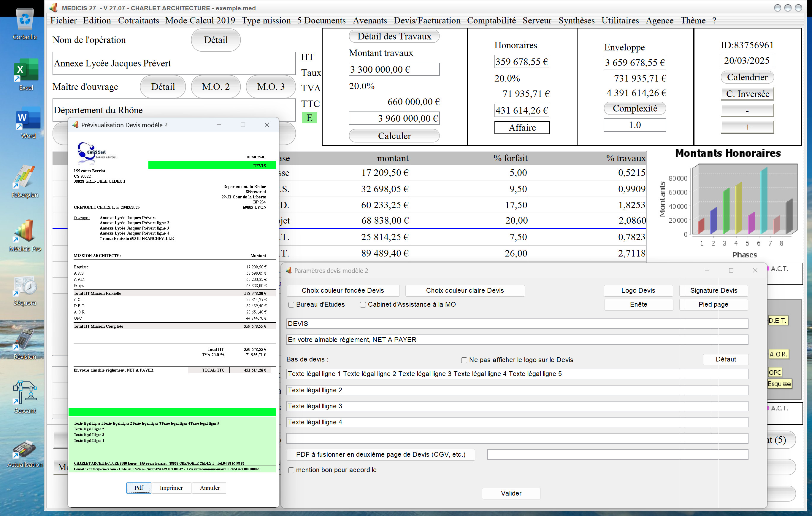
Task: Click the Calculer button
Action: (394, 136)
